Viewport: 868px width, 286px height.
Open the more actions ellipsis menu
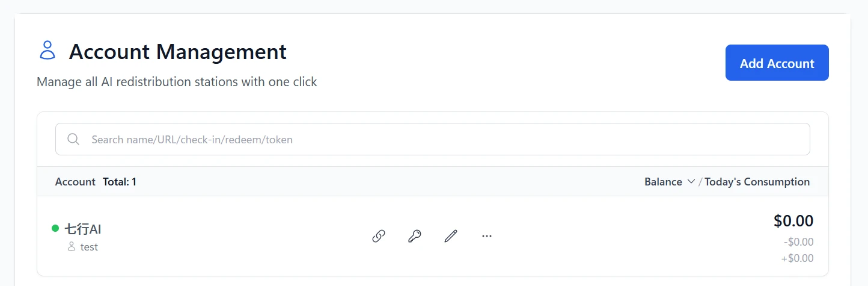(487, 236)
